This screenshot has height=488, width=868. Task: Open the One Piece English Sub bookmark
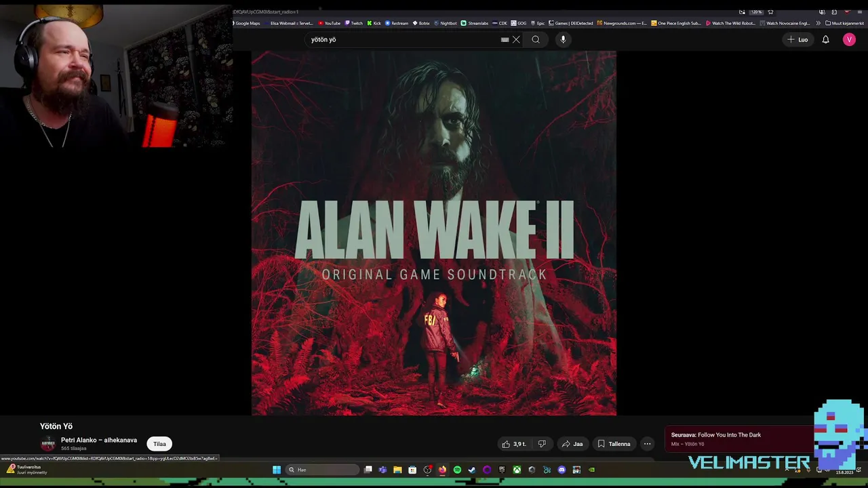676,23
